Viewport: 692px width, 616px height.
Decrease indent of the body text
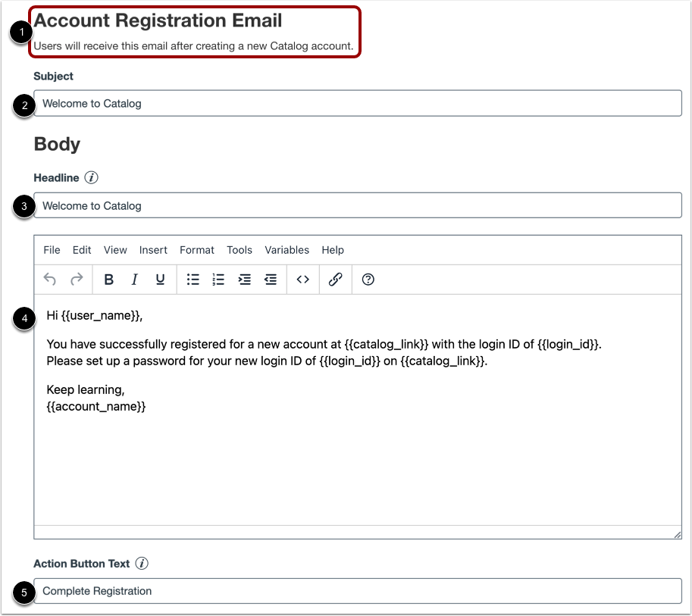[270, 280]
